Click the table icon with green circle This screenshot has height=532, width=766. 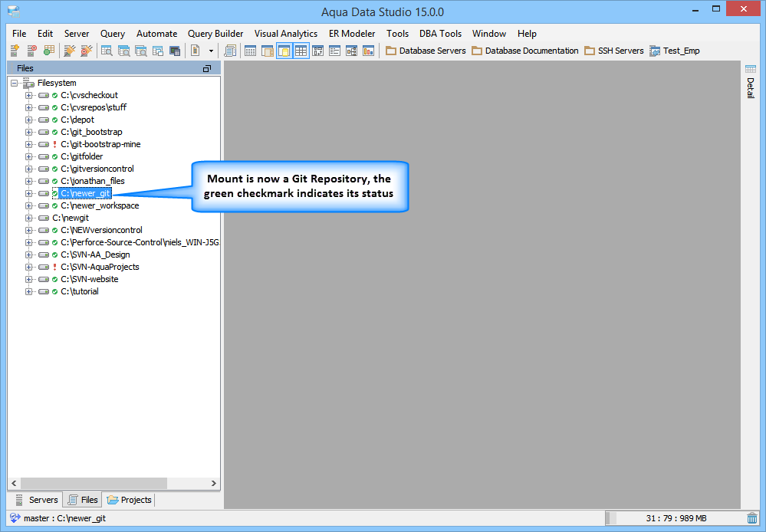click(49, 51)
